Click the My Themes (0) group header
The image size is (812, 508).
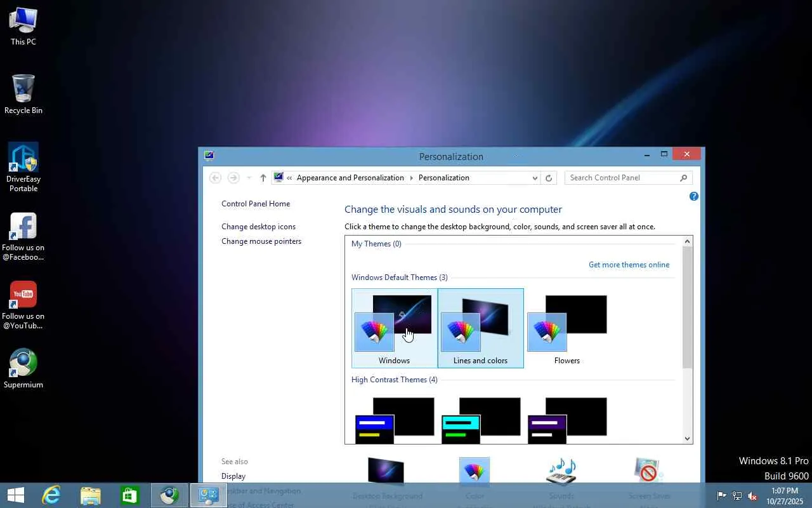click(376, 244)
